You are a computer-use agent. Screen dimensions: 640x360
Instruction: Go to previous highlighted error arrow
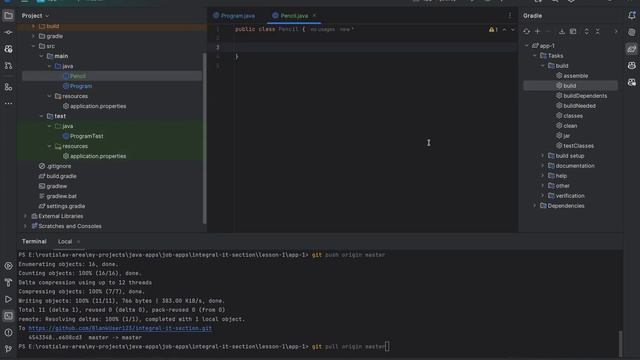[504, 29]
